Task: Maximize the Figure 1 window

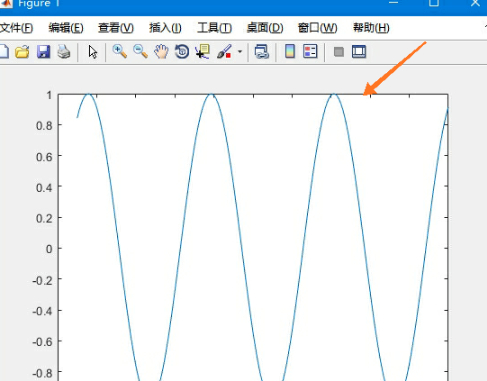Action: click(434, 3)
